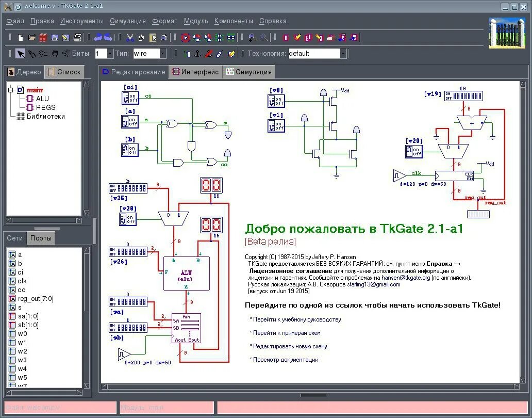Toggle the [v20] on/off switch
The image size is (532, 418).
[x=413, y=151]
